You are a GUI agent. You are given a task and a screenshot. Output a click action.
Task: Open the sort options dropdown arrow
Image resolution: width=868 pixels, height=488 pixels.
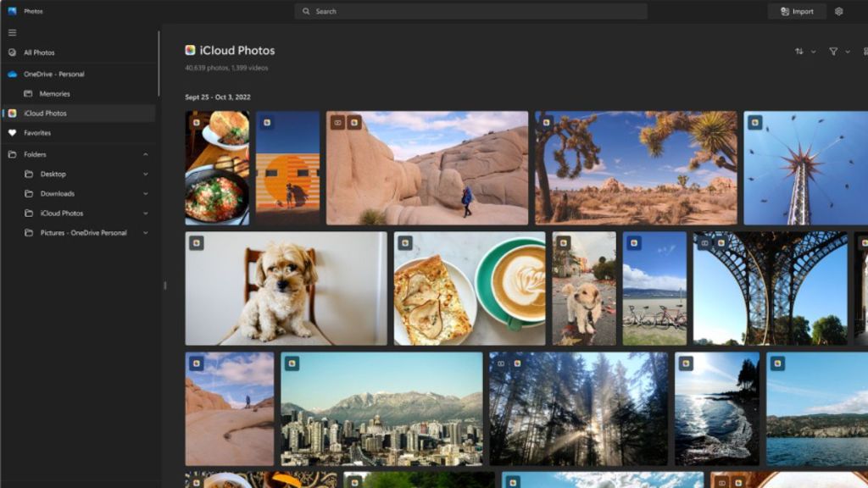814,52
